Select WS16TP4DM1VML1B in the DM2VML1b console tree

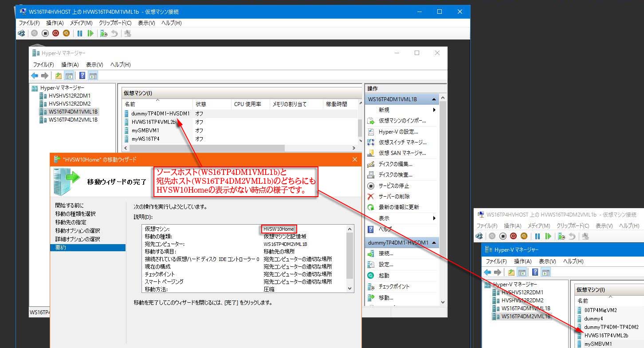(526, 308)
